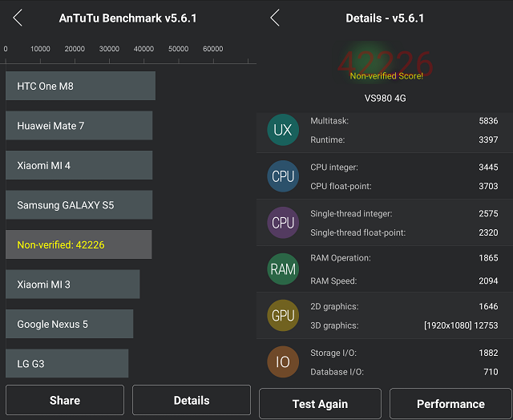Tap the Non-verified 42226 score bar
The image size is (513, 420).
(x=79, y=244)
